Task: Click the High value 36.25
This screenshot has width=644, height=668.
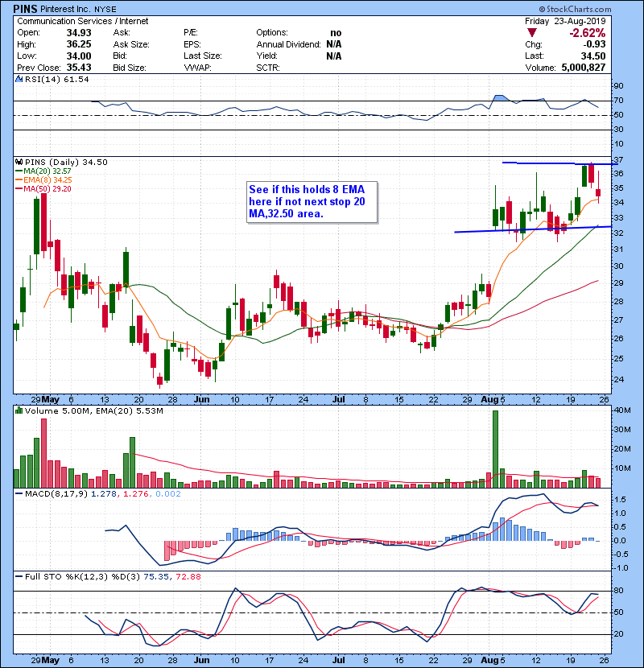Action: coord(79,44)
